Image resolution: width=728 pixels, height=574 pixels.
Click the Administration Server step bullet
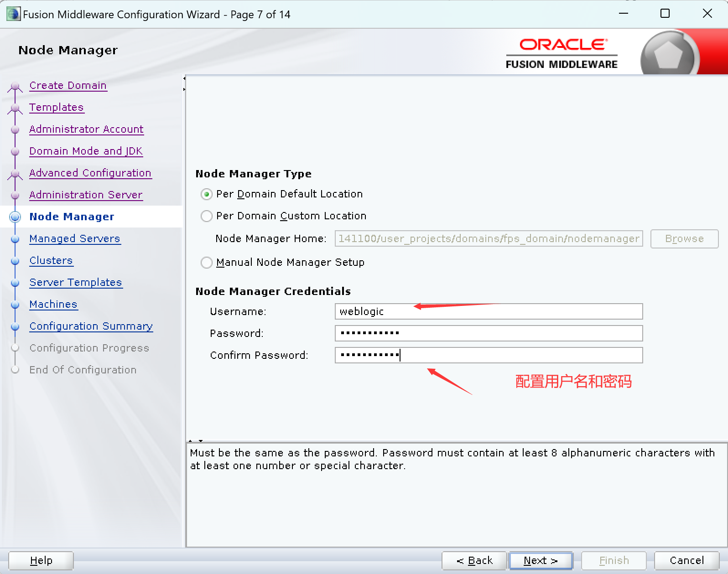(15, 195)
